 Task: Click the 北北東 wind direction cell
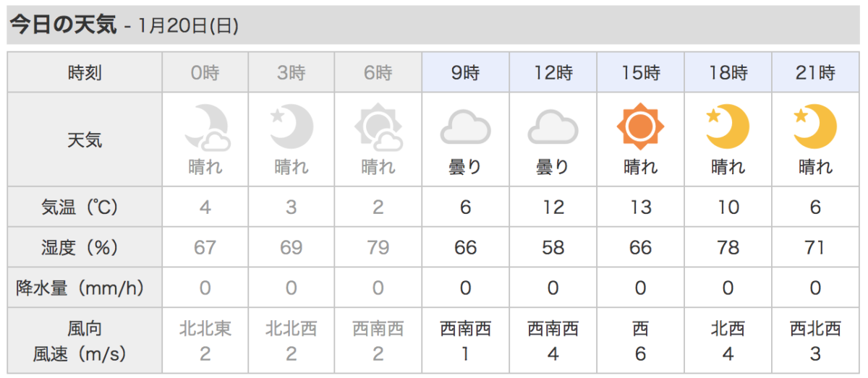[x=205, y=330]
